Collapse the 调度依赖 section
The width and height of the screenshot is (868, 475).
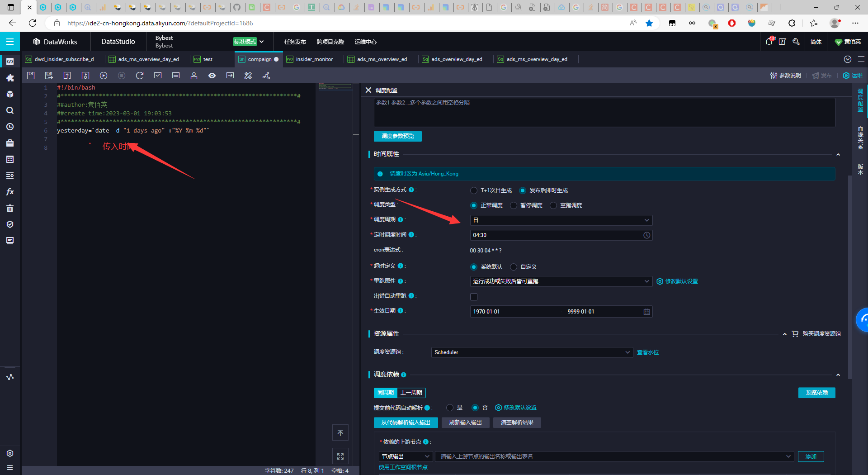tap(838, 375)
